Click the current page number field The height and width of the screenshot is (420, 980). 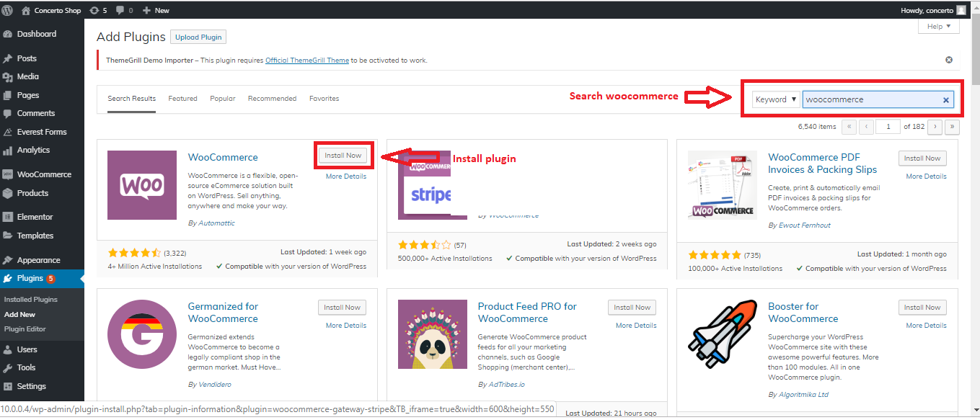tap(888, 127)
